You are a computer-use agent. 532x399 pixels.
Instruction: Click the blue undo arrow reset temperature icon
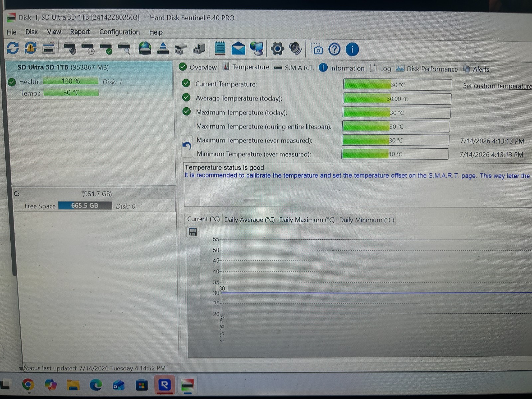tap(187, 146)
